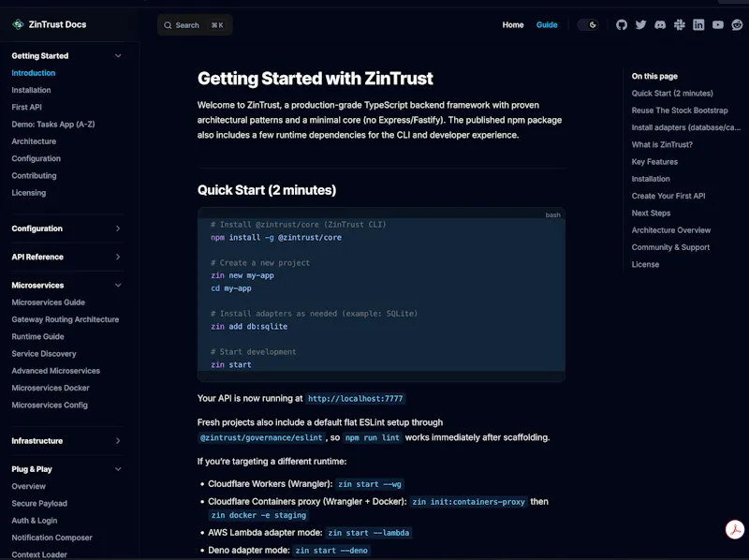Expand the API Reference section
Screen dimensions: 749x560
118,258
